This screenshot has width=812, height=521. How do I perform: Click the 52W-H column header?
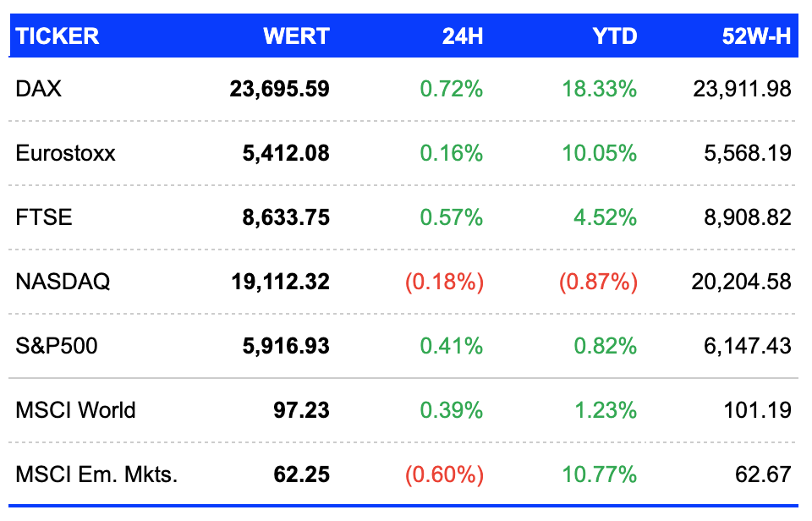[x=756, y=36]
